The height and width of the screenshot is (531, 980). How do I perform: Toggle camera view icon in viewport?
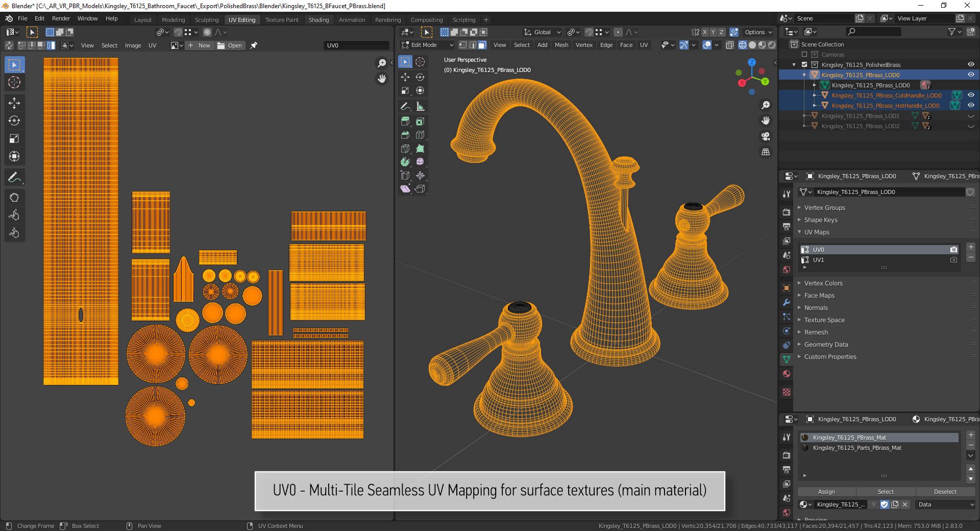click(766, 136)
